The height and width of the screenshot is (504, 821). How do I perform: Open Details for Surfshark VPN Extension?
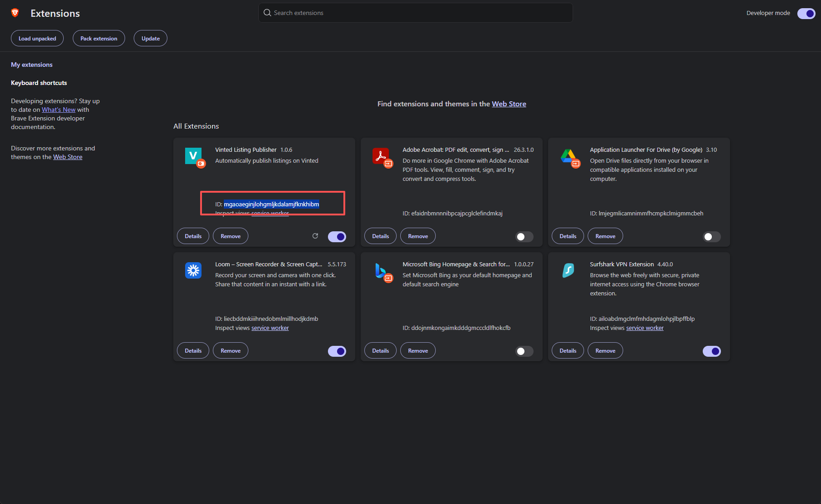tap(568, 350)
